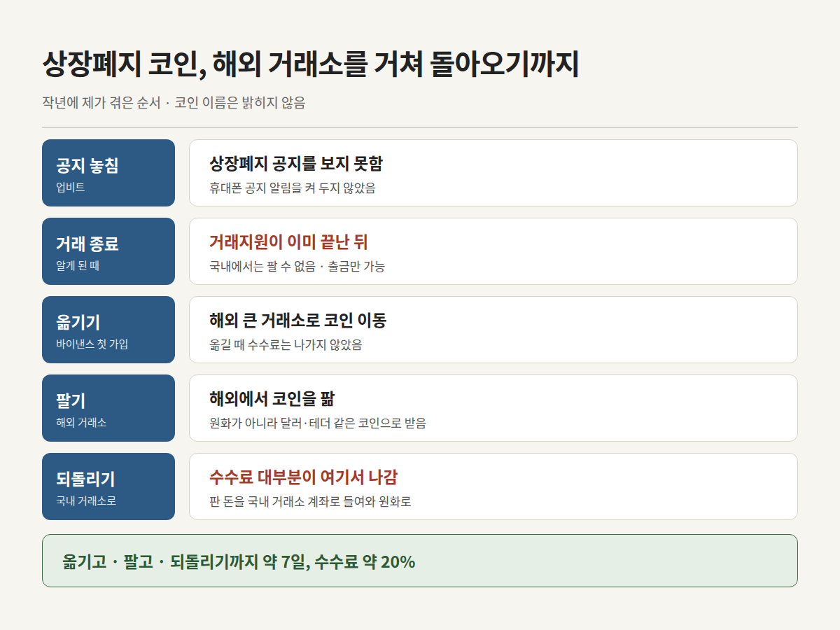Click the '해외 거래소' caption under 팔기
The width and height of the screenshot is (840, 630).
81,423
